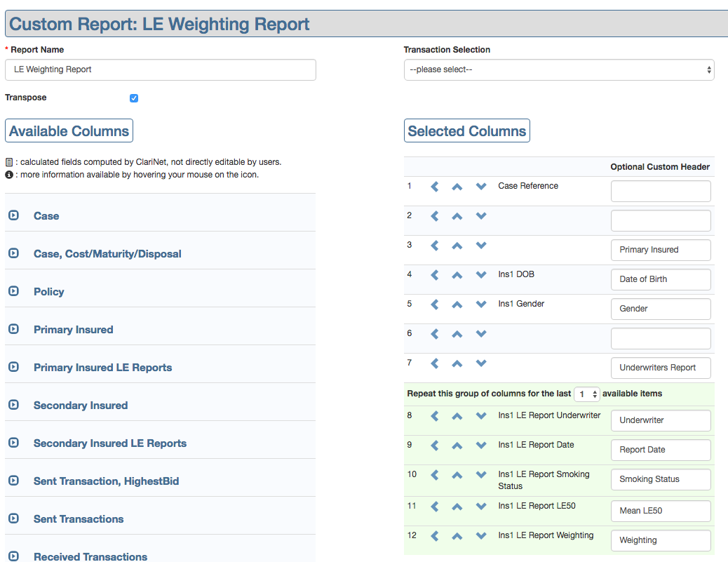The image size is (728, 562).
Task: Move Ins1 DOB column up
Action: 457,275
